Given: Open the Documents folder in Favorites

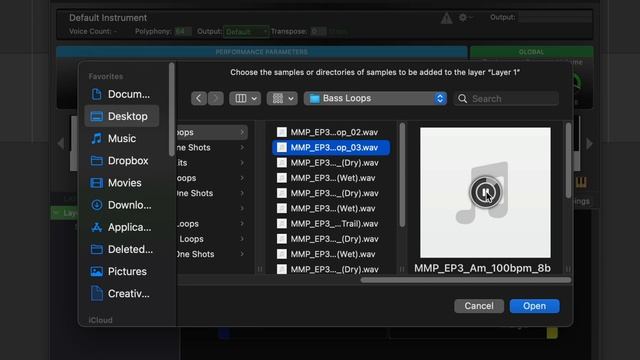Looking at the screenshot, I should point(121,94).
